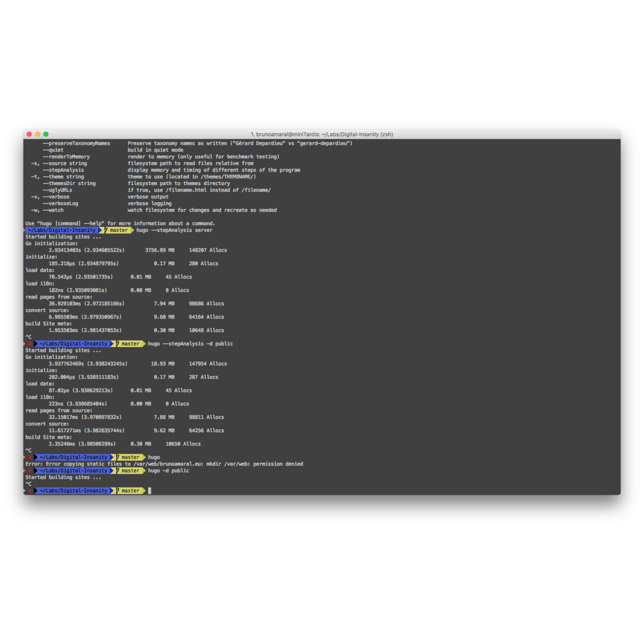Click the red X status icon on the final empty prompt

point(30,491)
